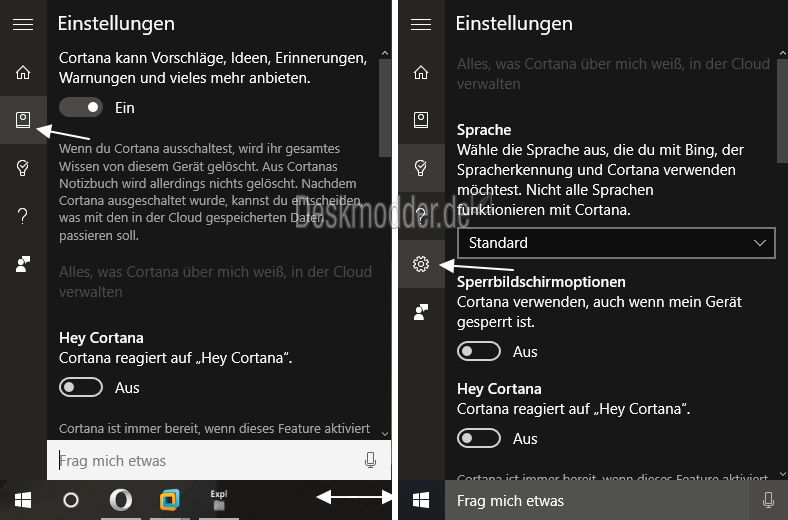Image resolution: width=788 pixels, height=520 pixels.
Task: Open the Standard language dropdown
Action: coord(616,243)
